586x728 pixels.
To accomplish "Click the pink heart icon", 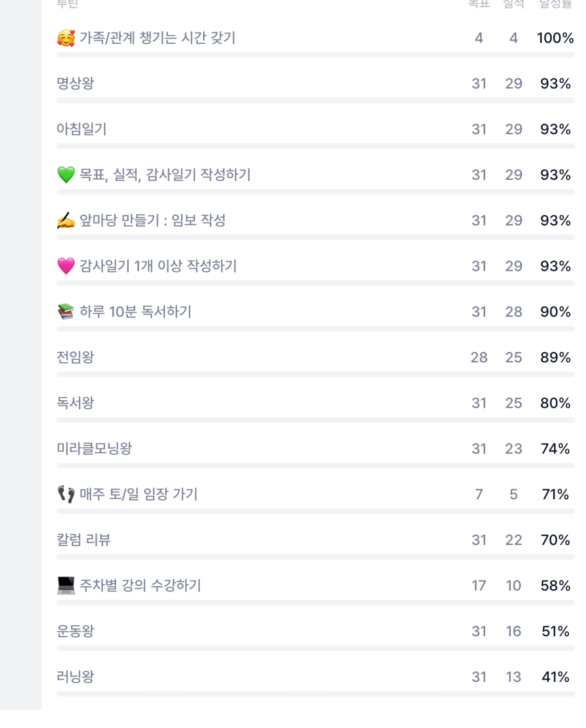I will tap(66, 266).
